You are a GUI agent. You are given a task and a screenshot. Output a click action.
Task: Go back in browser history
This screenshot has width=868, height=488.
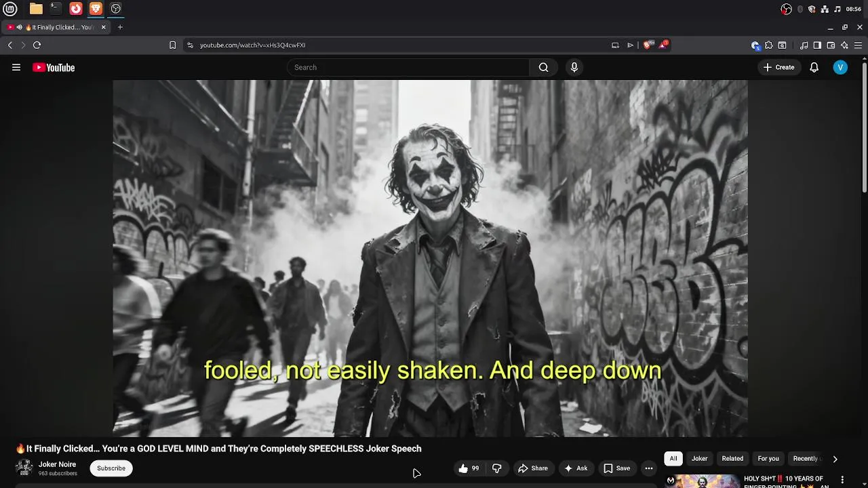pyautogui.click(x=10, y=45)
